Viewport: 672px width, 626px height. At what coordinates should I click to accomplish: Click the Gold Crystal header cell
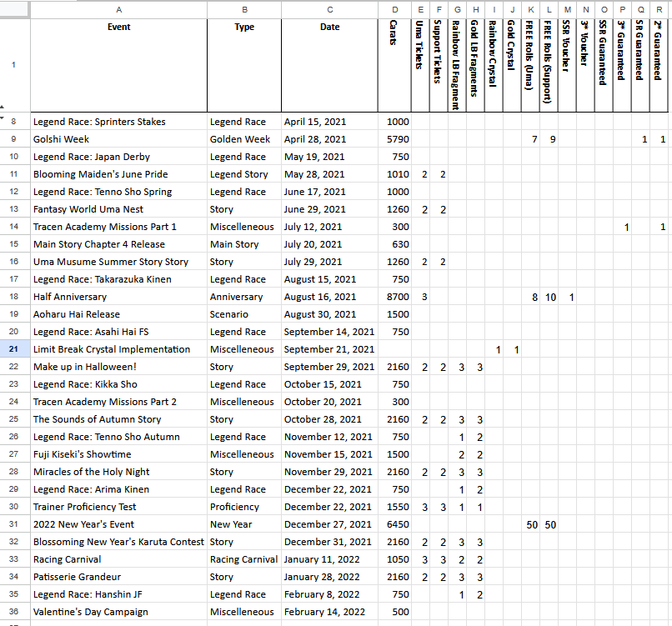512,66
